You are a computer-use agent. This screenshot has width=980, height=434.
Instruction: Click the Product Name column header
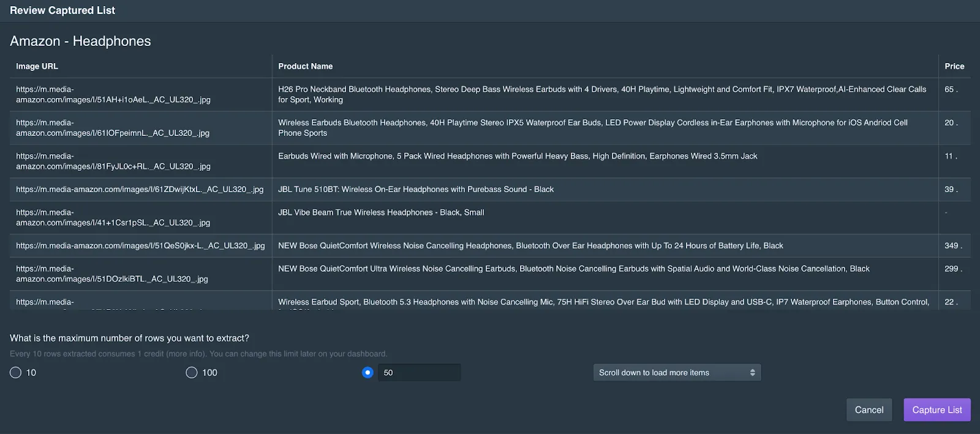coord(306,66)
